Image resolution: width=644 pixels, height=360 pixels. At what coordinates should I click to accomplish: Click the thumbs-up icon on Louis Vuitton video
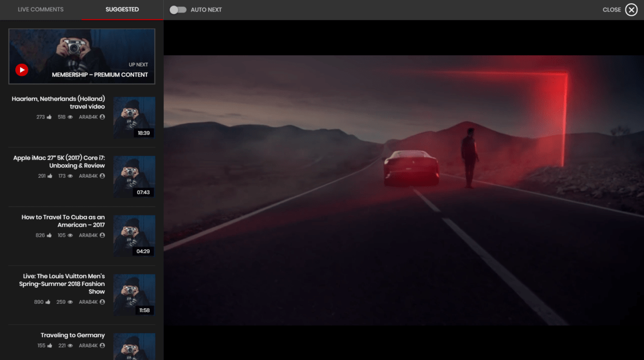[49, 302]
